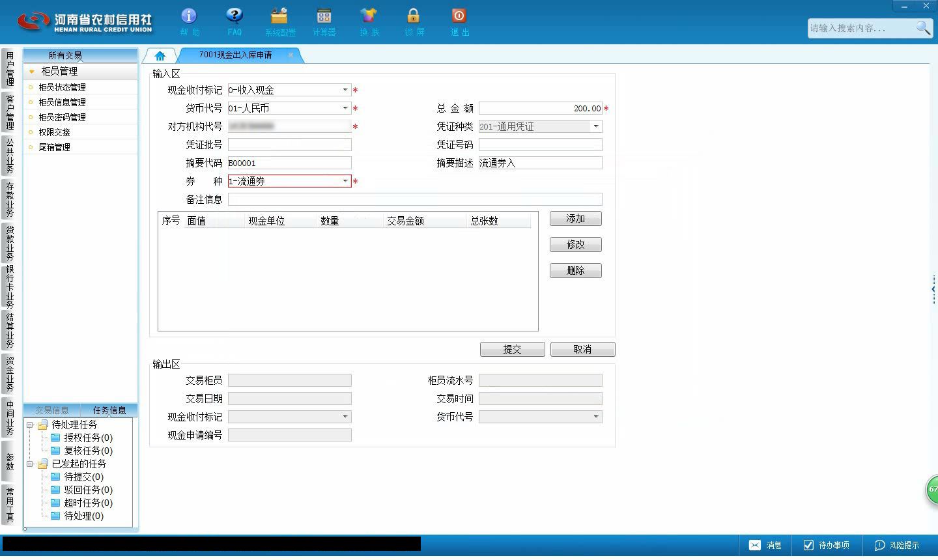This screenshot has height=560, width=938.
Task: Open 超时任务(0) folder
Action: pos(81,503)
